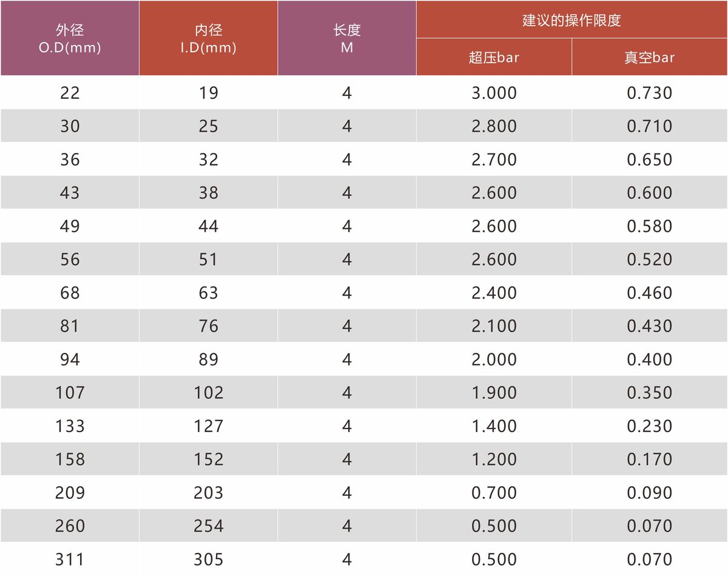Select the outer diameter cell 22
Screen dimensions: 728x576
pyautogui.click(x=70, y=93)
